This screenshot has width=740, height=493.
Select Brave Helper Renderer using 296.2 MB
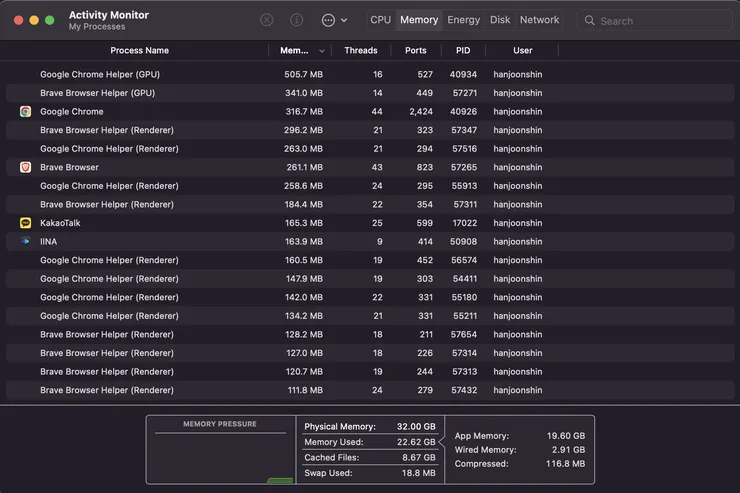pyautogui.click(x=370, y=130)
